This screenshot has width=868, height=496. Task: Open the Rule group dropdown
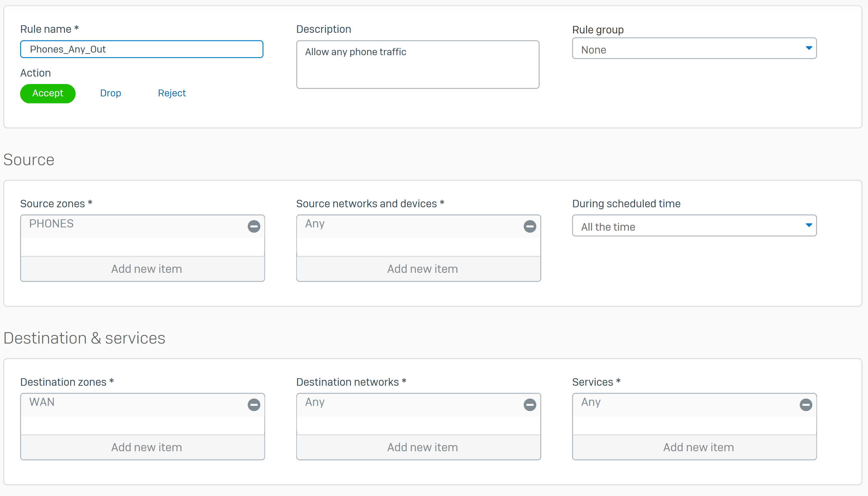click(694, 48)
